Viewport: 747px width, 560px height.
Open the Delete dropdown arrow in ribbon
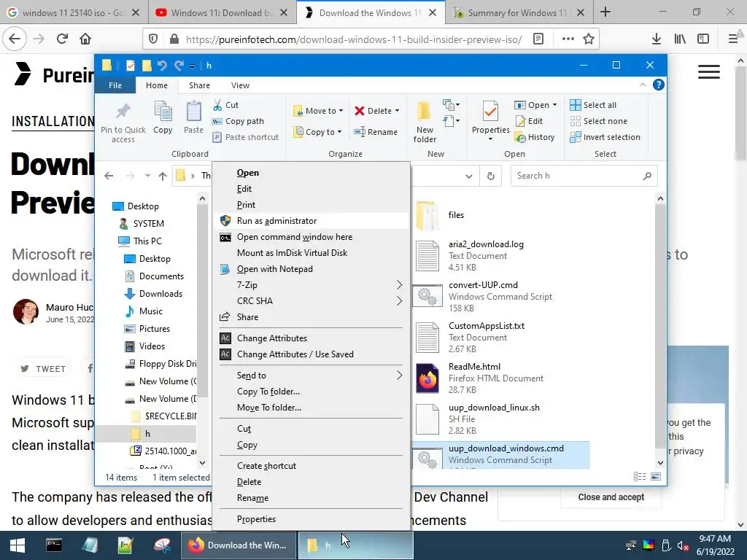coord(397,111)
